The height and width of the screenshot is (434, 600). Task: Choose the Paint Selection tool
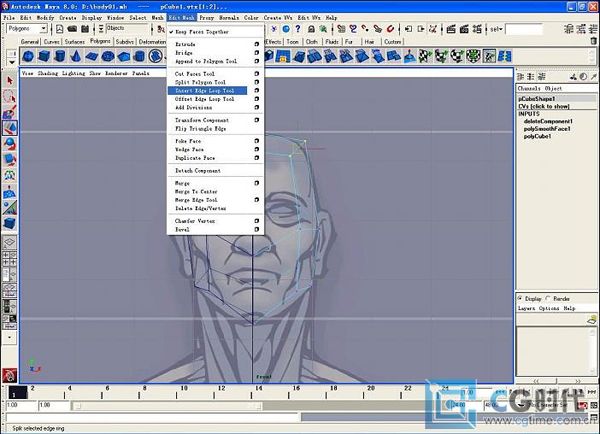(x=10, y=112)
